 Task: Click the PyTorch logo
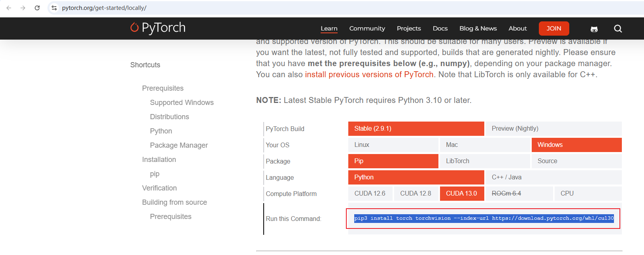pyautogui.click(x=158, y=28)
